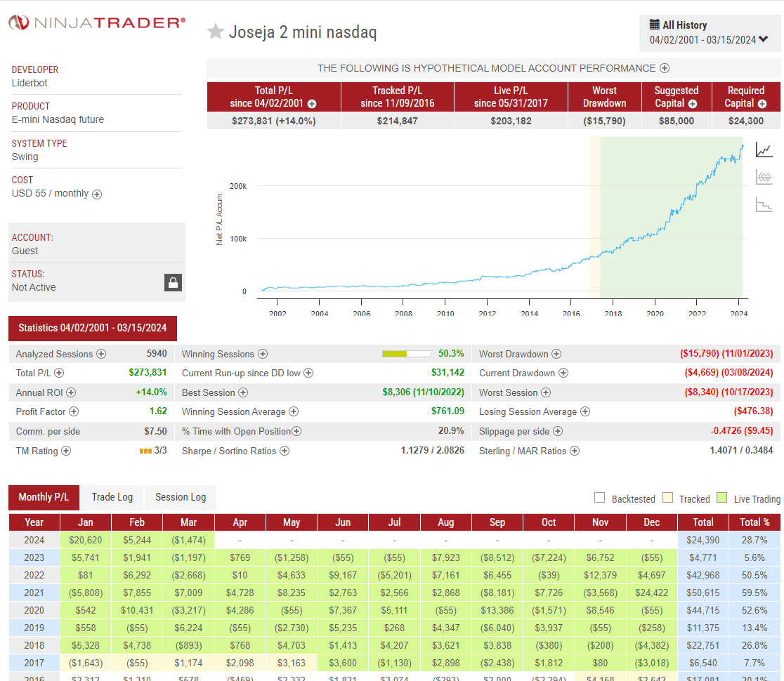Viewport: 784px width, 681px height.
Task: Click the 2023 Sep value ($8,512)
Action: pos(497,557)
